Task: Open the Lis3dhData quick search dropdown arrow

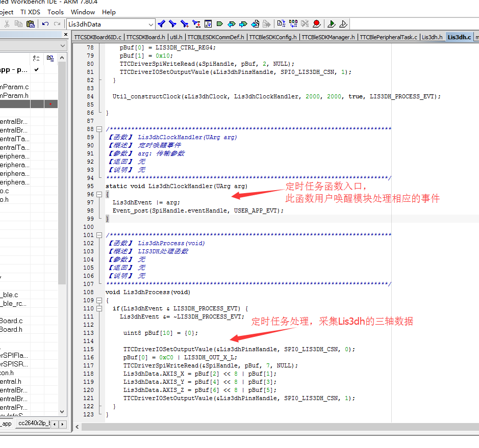Action: pyautogui.click(x=151, y=24)
